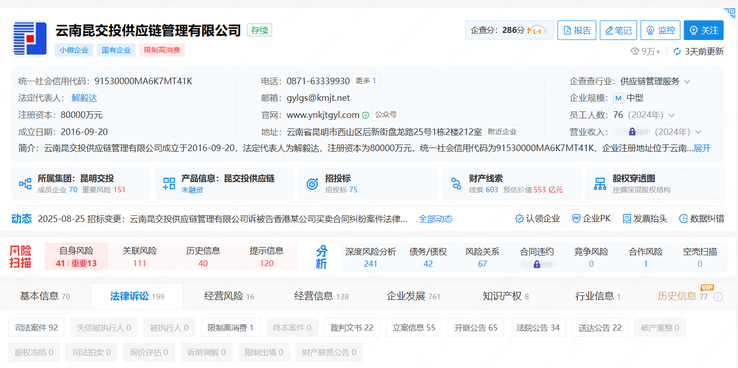The height and width of the screenshot is (368, 738).
Task: Expand the 企查查行业 industry dropdown
Action: pos(687,81)
